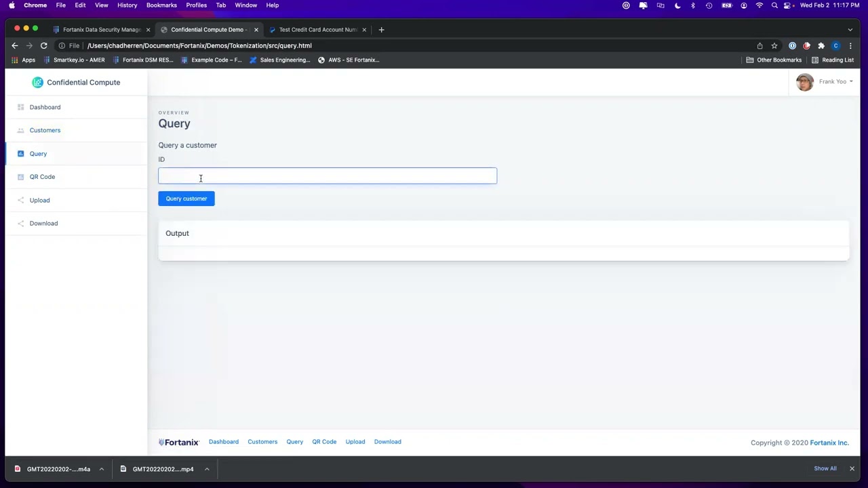The image size is (868, 488).
Task: Open the Fortanix Inc. copyright link
Action: pyautogui.click(x=829, y=443)
